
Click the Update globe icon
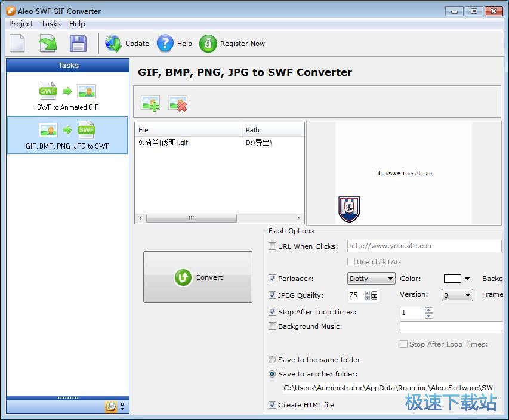[x=113, y=43]
